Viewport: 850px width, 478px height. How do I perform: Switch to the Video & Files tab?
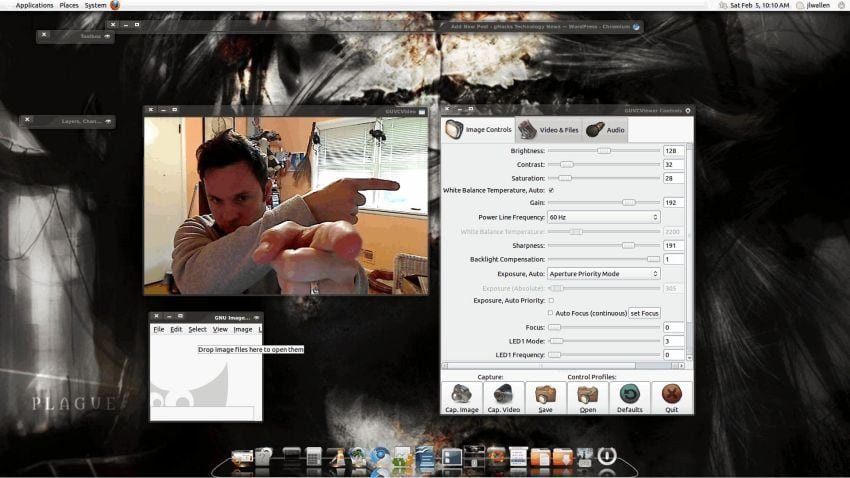coord(549,130)
